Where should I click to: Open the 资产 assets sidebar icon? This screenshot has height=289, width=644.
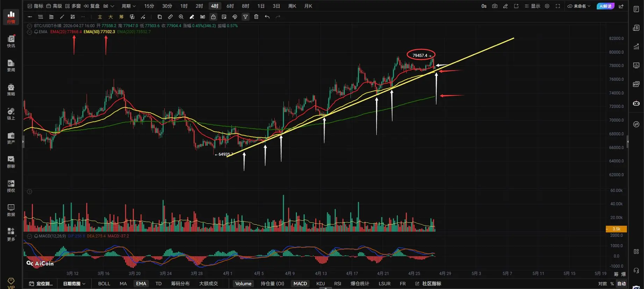tap(11, 138)
